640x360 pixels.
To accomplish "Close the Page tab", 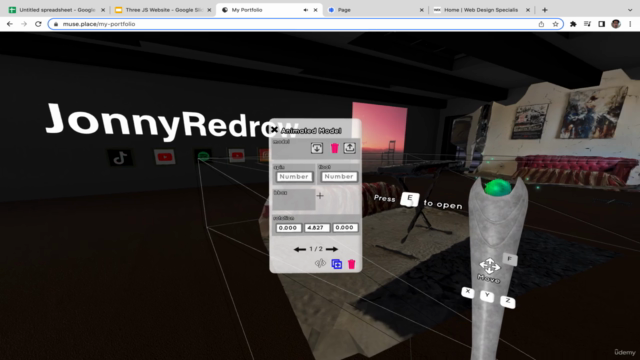I will 422,10.
